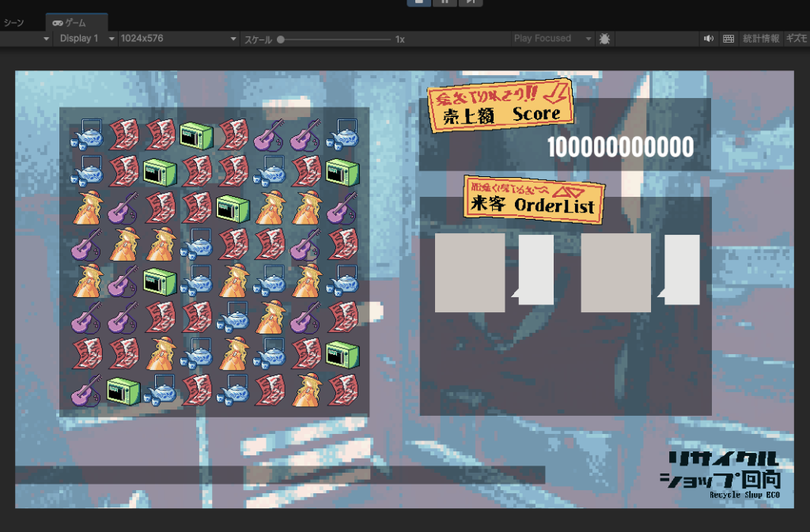Click the first customer portrait in OrderList
810x532 pixels.
click(x=470, y=273)
